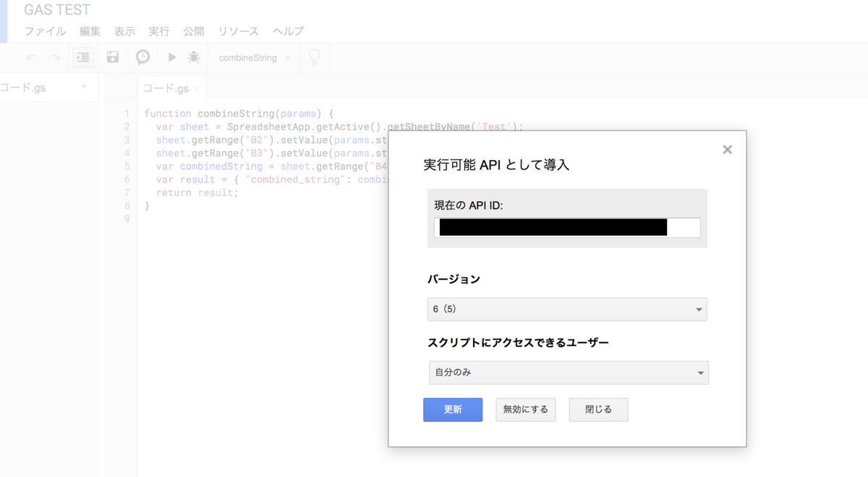This screenshot has width=868, height=477.
Task: Click code line 'return result;'
Action: pos(197,193)
